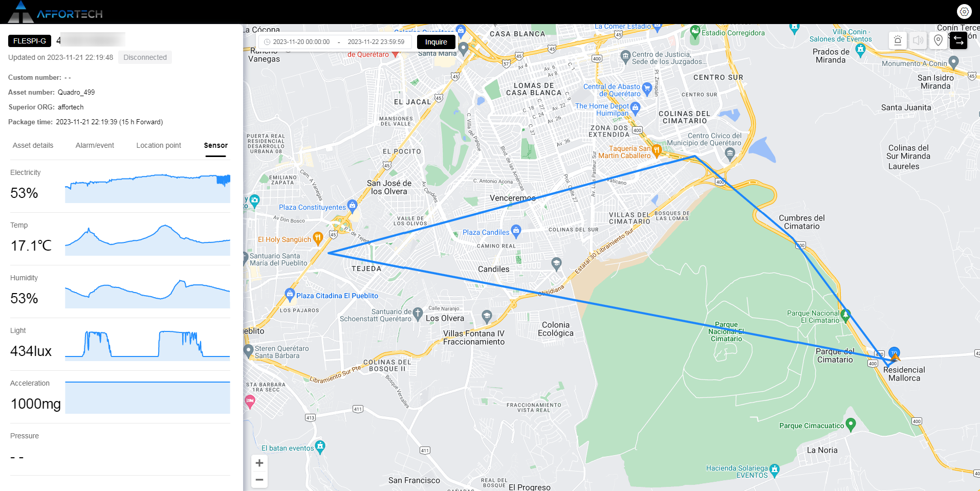980x491 pixels.
Task: Toggle the black route swap arrows button
Action: tap(959, 40)
